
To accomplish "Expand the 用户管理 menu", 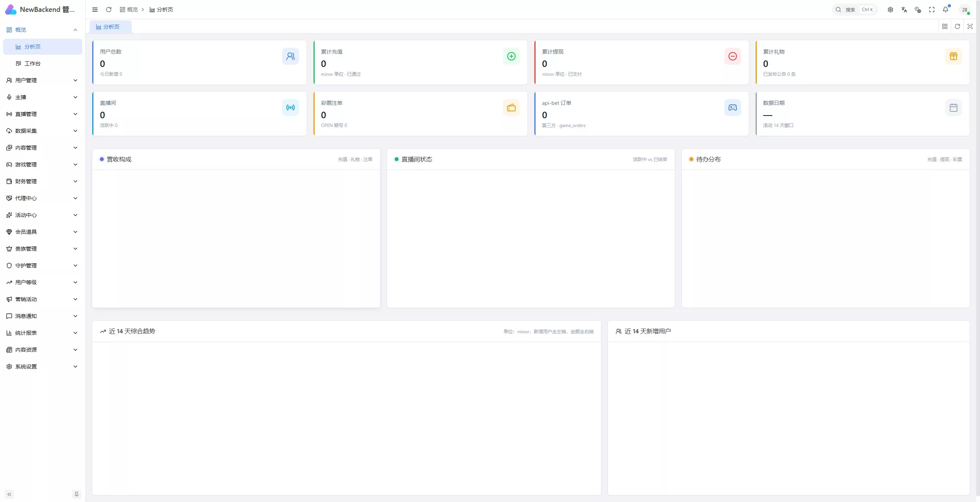I will coord(42,80).
